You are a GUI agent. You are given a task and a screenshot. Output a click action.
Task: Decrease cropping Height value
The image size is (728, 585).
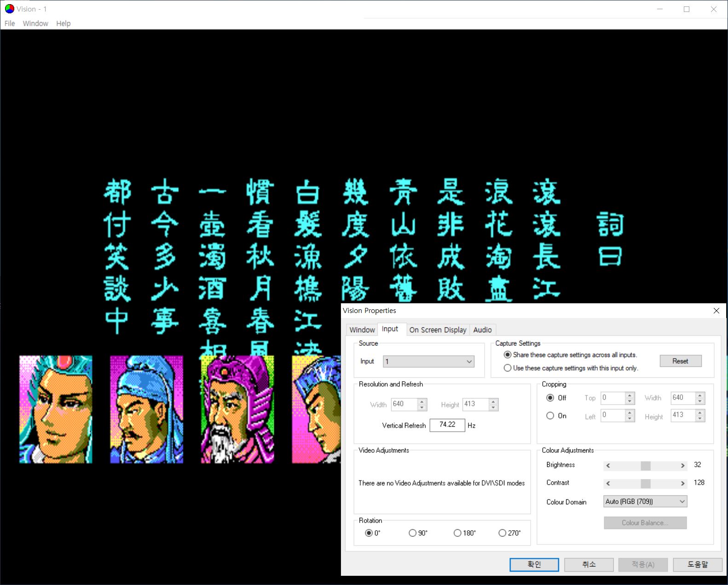point(700,419)
